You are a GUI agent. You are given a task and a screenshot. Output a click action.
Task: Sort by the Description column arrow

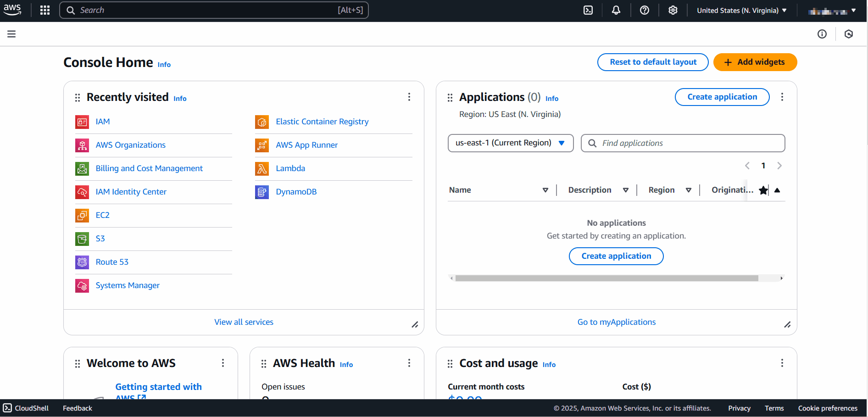626,190
